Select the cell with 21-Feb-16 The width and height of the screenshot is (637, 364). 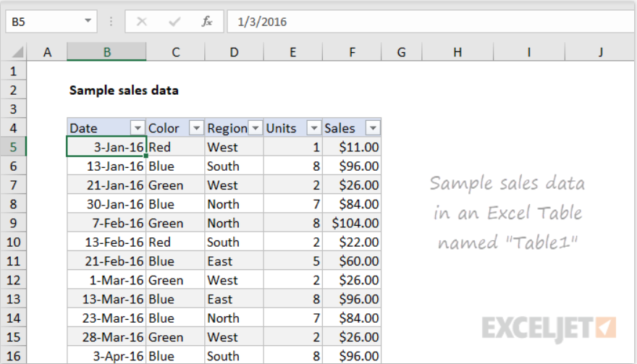click(106, 261)
